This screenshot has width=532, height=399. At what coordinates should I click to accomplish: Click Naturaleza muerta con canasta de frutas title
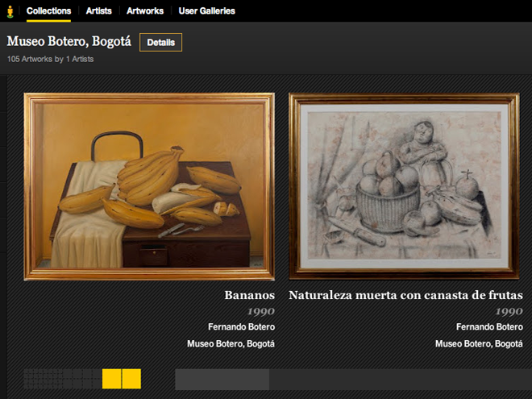click(x=405, y=296)
